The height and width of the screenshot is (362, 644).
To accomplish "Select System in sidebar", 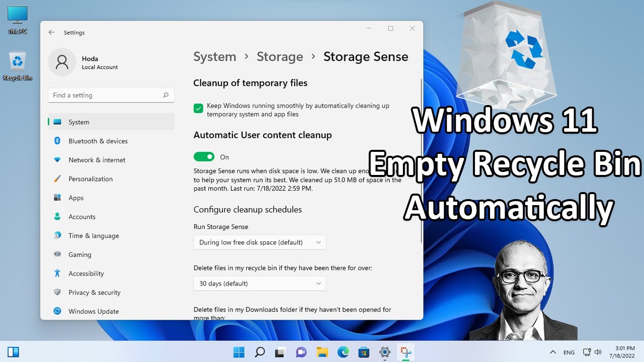I will [x=111, y=122].
